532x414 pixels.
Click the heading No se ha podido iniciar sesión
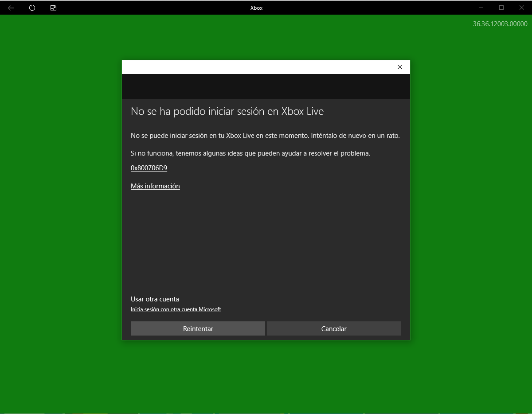tap(227, 111)
